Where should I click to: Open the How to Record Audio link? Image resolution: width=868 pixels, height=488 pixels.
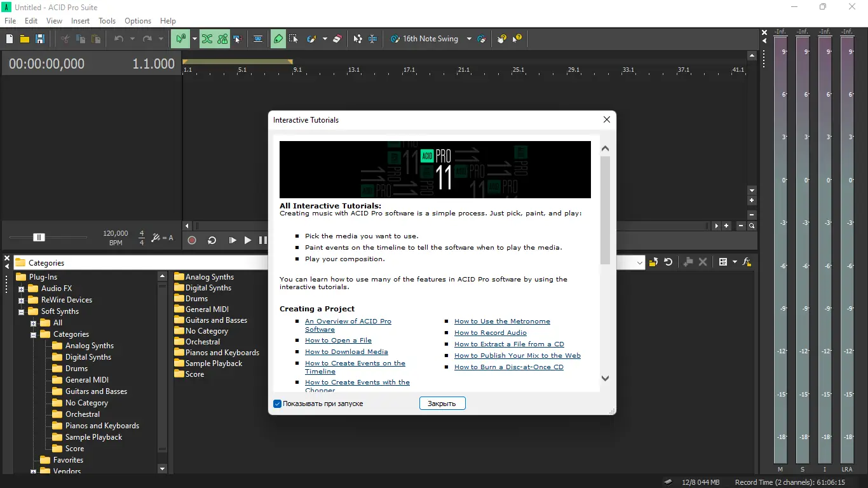490,332
